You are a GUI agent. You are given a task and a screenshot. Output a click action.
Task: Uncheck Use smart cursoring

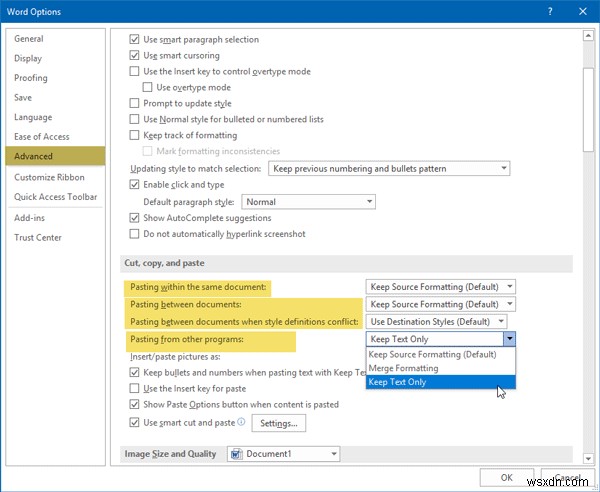tap(134, 55)
